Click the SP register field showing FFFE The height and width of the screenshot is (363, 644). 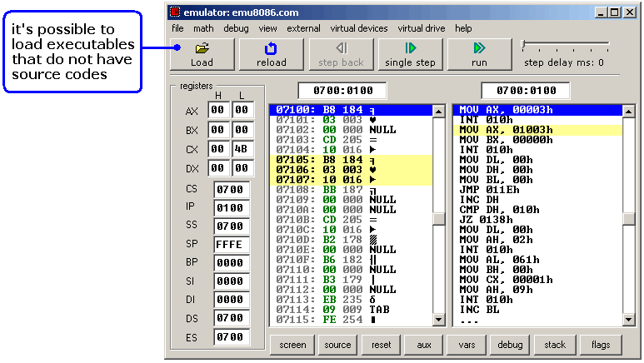tap(232, 245)
